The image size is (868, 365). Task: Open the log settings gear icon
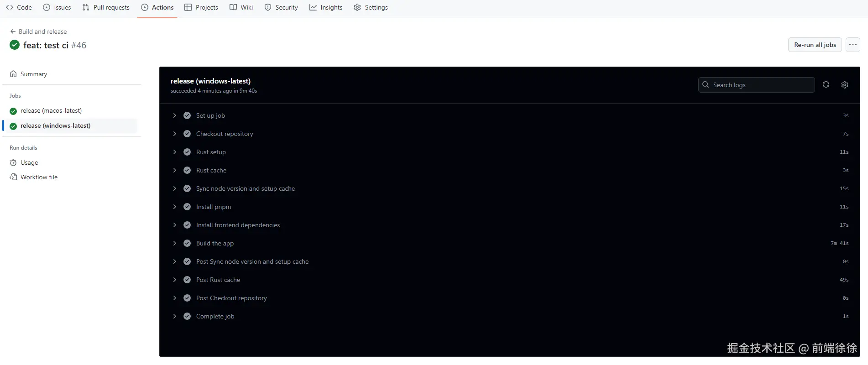(x=845, y=85)
